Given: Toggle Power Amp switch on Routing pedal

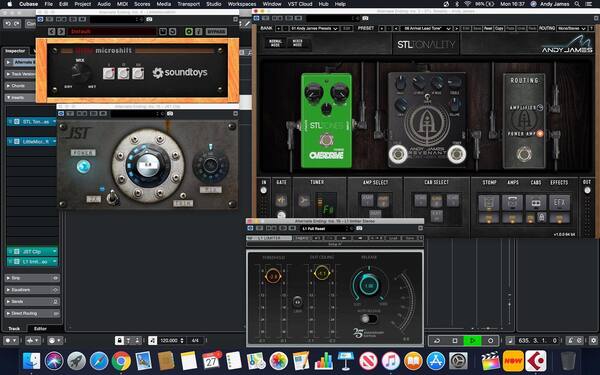Looking at the screenshot, I should coord(540,134).
